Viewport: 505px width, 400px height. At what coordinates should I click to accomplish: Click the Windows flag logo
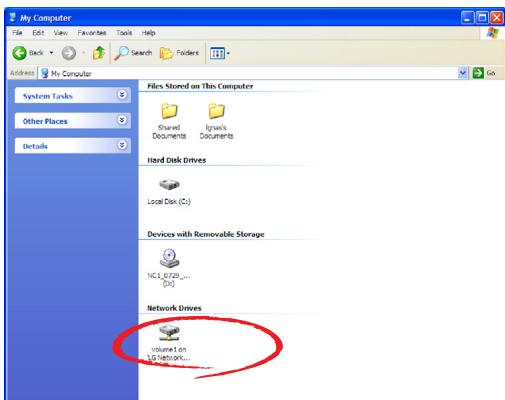tap(492, 33)
